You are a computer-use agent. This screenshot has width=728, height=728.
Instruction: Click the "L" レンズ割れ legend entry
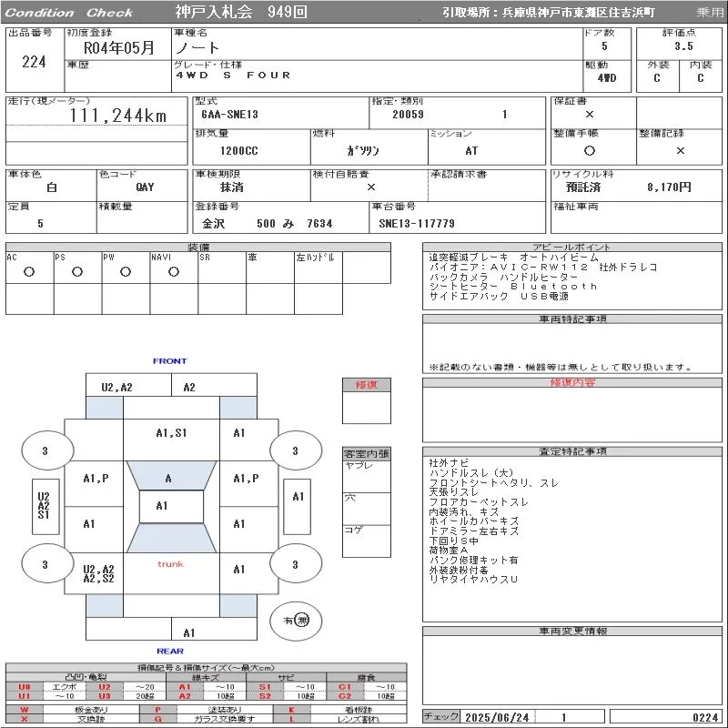click(291, 719)
